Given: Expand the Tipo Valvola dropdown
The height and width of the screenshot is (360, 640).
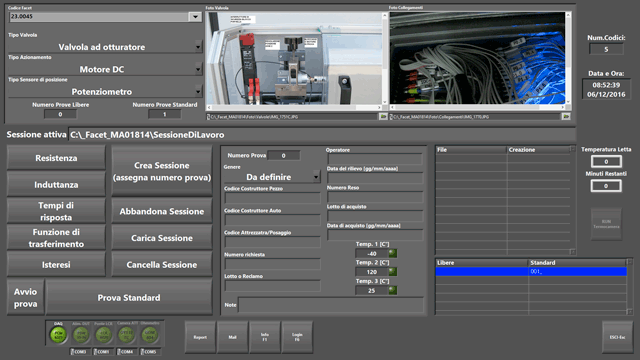Looking at the screenshot, I should tap(198, 47).
